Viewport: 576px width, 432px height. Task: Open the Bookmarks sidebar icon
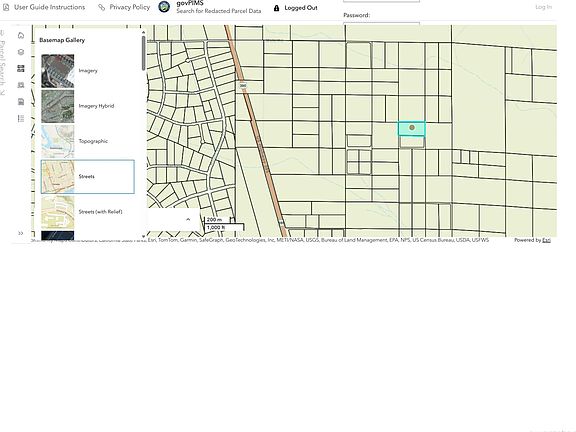pos(21,85)
